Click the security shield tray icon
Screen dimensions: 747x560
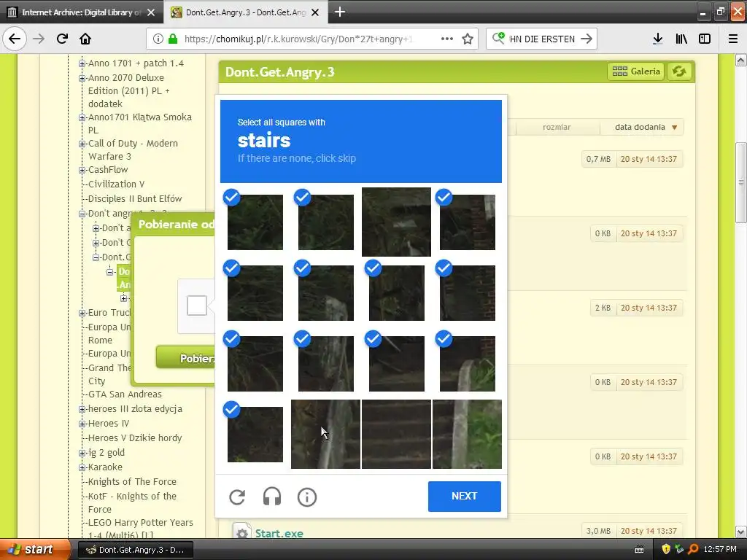pos(666,549)
